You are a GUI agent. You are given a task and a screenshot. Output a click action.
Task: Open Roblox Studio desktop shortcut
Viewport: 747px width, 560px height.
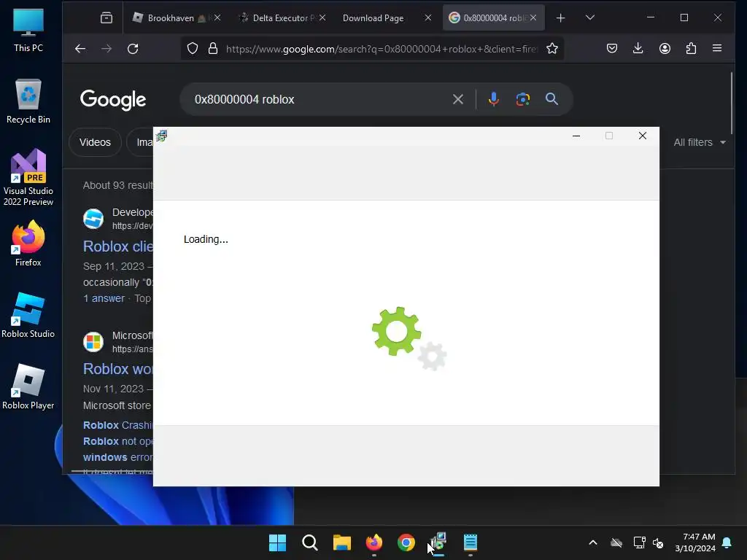[x=28, y=315]
